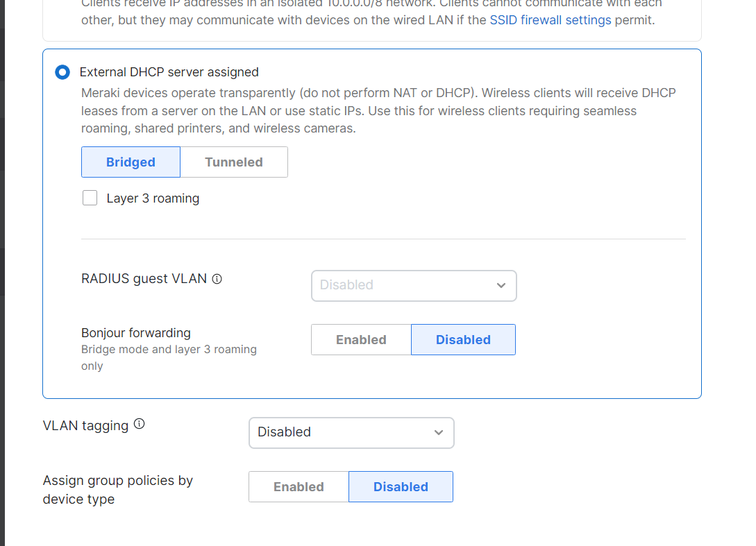The height and width of the screenshot is (546, 756).
Task: Click the Disabled button for group policies
Action: tap(401, 486)
